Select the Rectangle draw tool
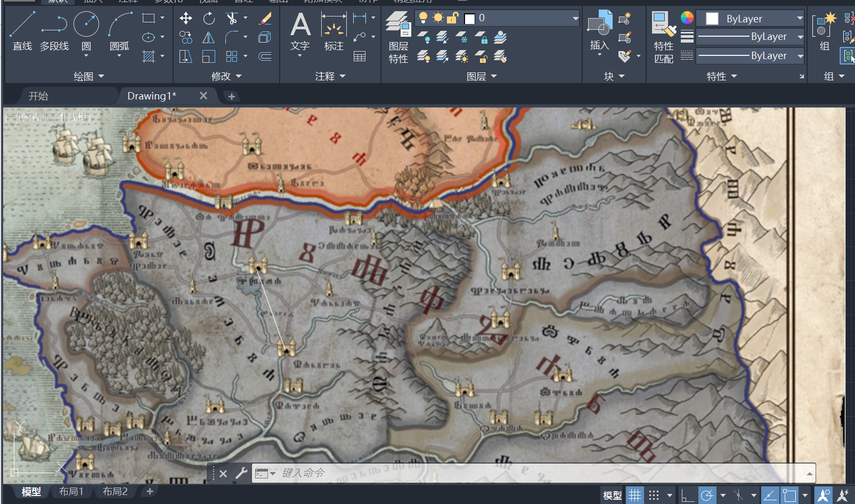 [149, 18]
